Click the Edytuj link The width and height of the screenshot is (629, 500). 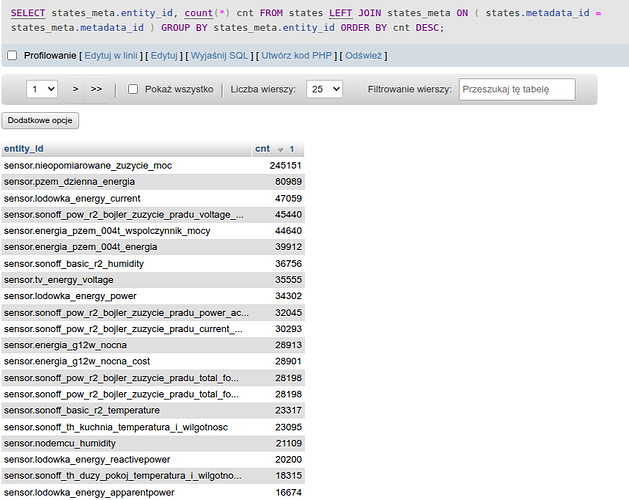coord(164,55)
